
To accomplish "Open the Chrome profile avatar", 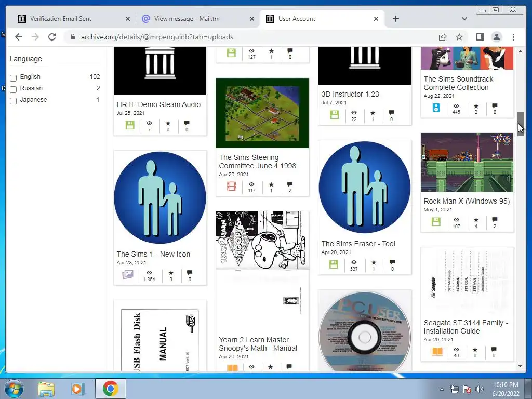I will coord(496,37).
